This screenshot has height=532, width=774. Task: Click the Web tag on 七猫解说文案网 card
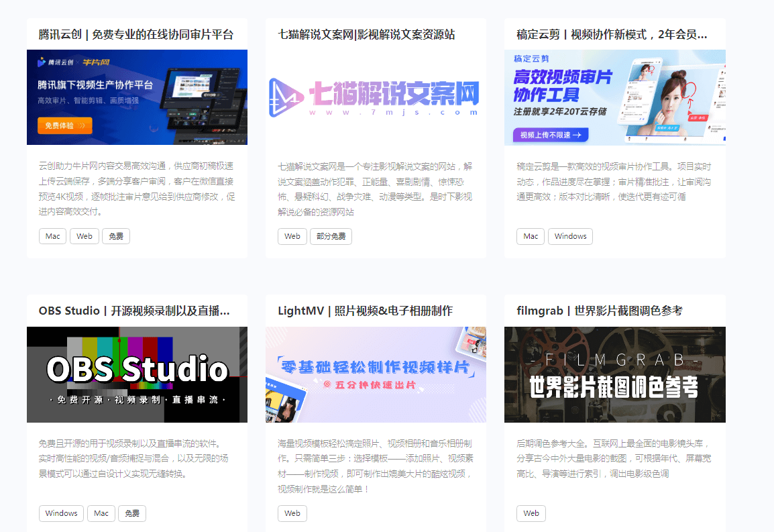292,236
